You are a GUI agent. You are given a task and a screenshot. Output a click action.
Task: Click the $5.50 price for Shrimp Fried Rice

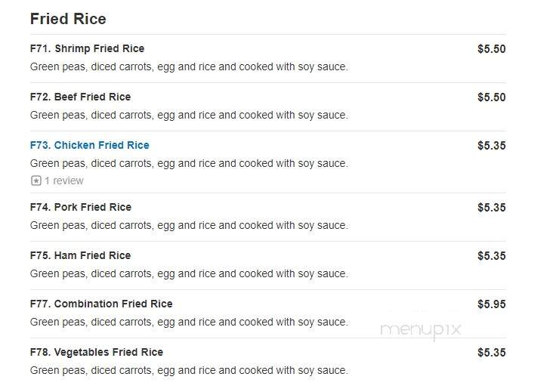pyautogui.click(x=492, y=49)
